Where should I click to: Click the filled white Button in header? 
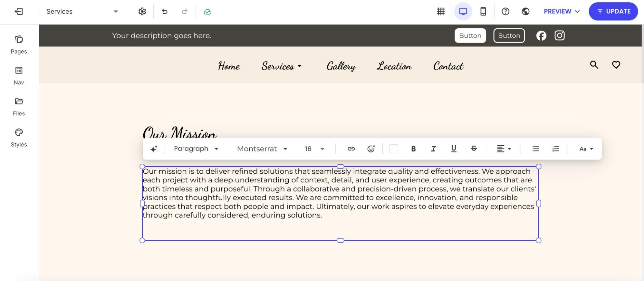[x=470, y=35]
